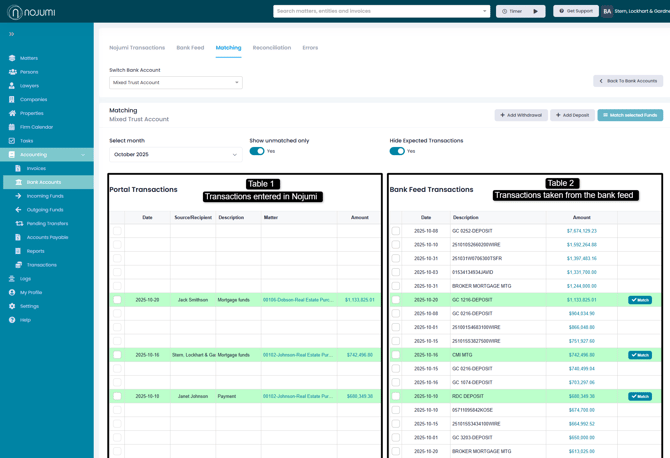Toggle the Show unmatched only switch
The height and width of the screenshot is (458, 670).
click(x=257, y=151)
